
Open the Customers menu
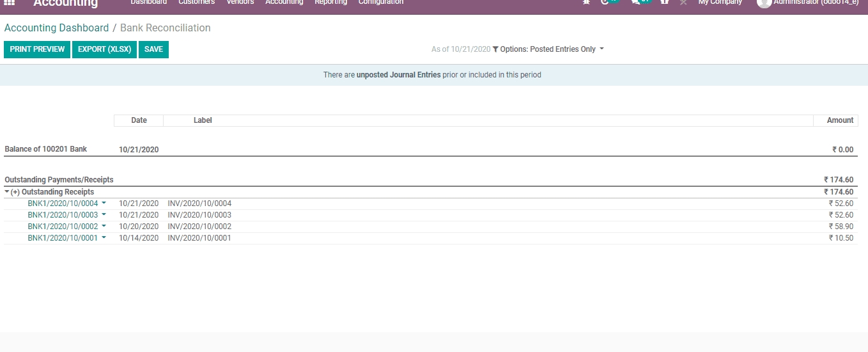pyautogui.click(x=197, y=3)
